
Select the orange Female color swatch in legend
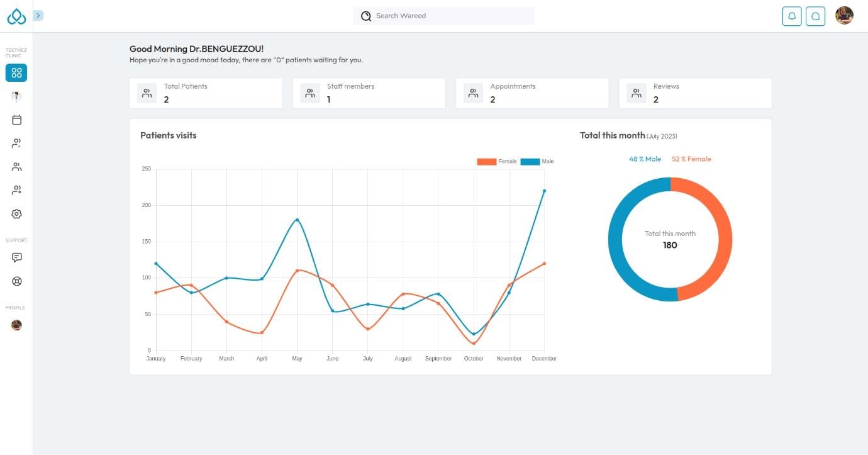pos(486,160)
